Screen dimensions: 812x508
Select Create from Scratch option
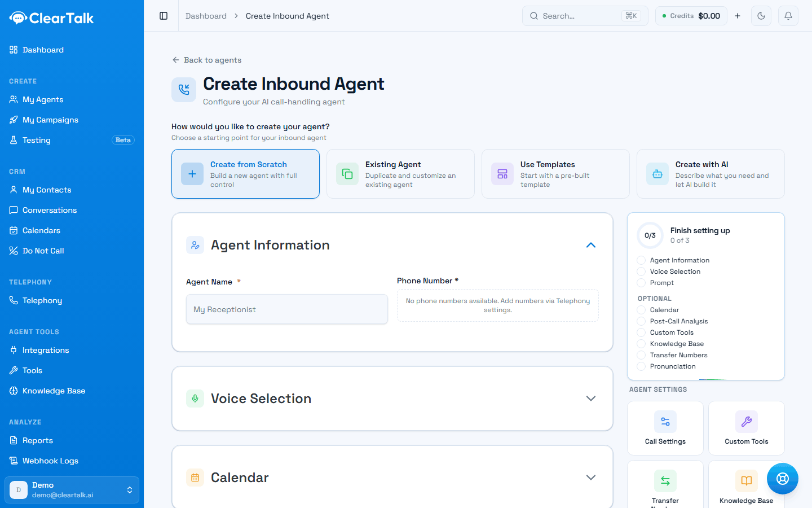click(x=245, y=174)
